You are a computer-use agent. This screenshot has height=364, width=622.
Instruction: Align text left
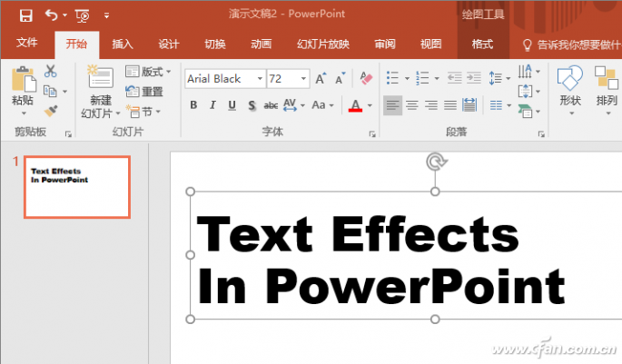tap(392, 105)
